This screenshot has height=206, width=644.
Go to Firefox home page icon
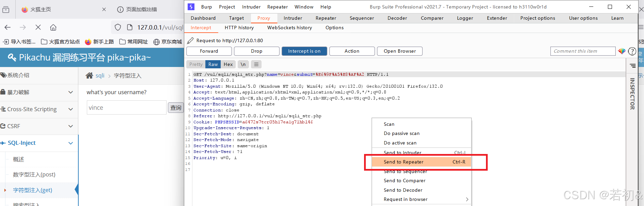tap(53, 27)
